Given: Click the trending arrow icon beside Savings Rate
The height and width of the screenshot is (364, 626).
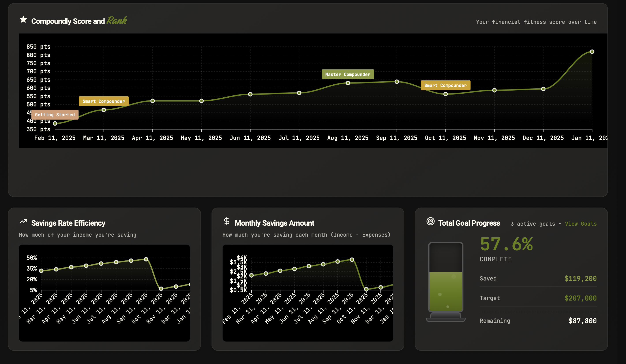Looking at the screenshot, I should [x=23, y=221].
